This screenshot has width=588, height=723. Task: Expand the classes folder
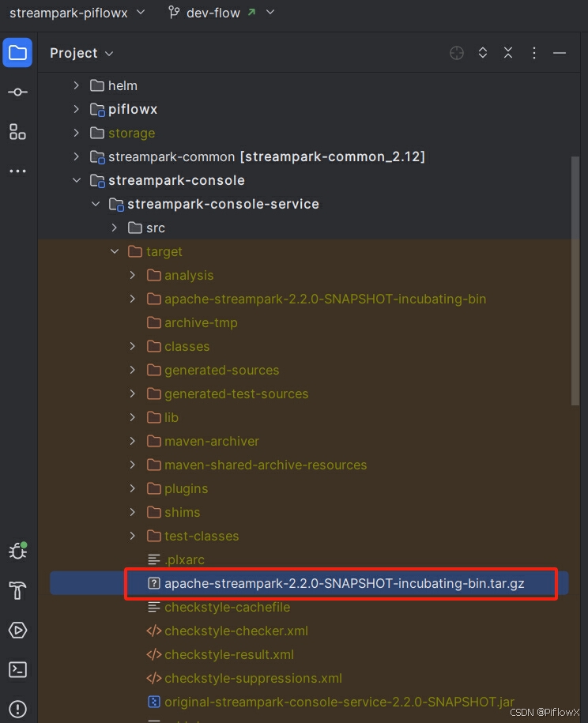click(133, 346)
